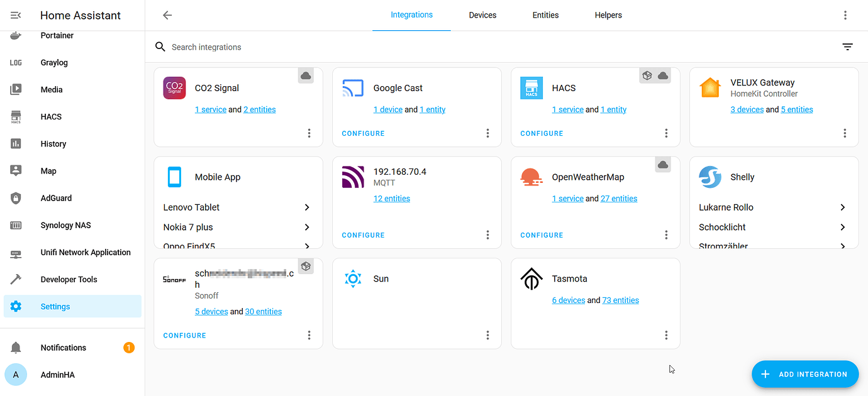The width and height of the screenshot is (868, 396).
Task: Click the VELUX Gateway house icon
Action: pos(710,88)
